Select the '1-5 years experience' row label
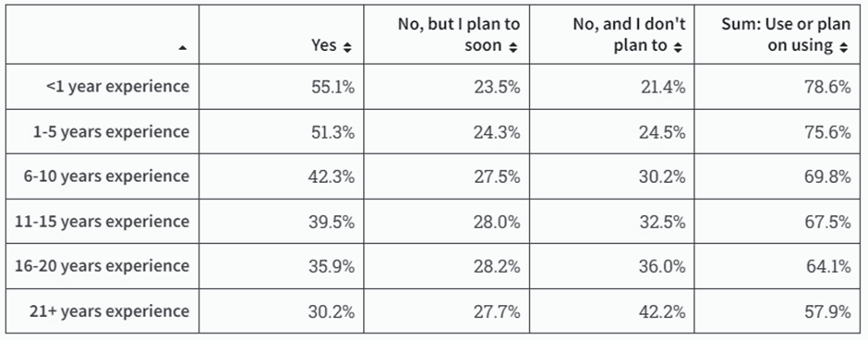Viewport: 868px width, 340px height. [110, 132]
